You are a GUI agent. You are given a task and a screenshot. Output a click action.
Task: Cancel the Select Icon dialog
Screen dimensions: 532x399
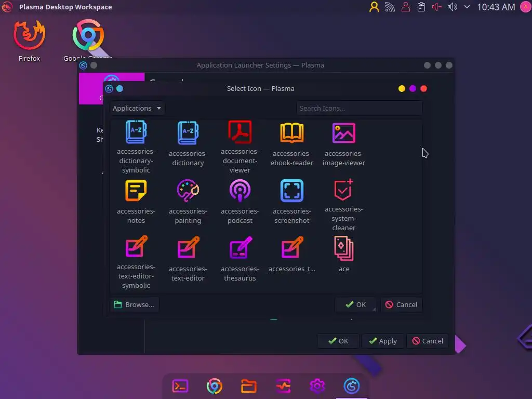[401, 304]
